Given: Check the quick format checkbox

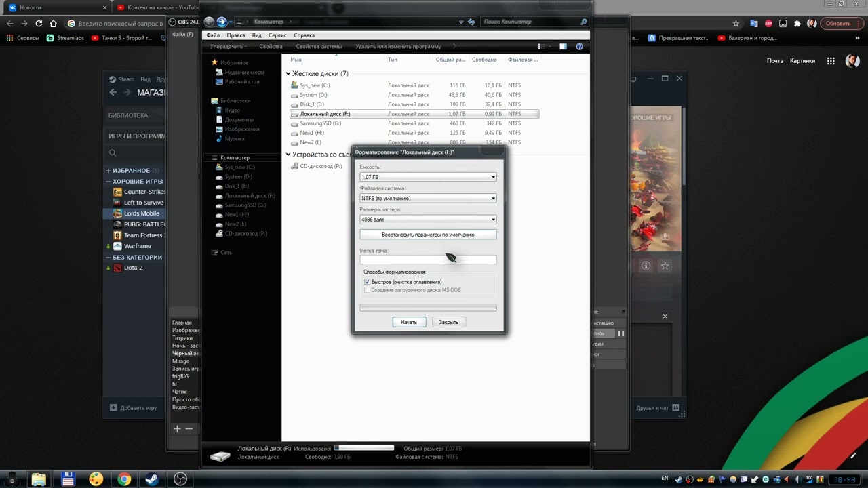Looking at the screenshot, I should [368, 282].
